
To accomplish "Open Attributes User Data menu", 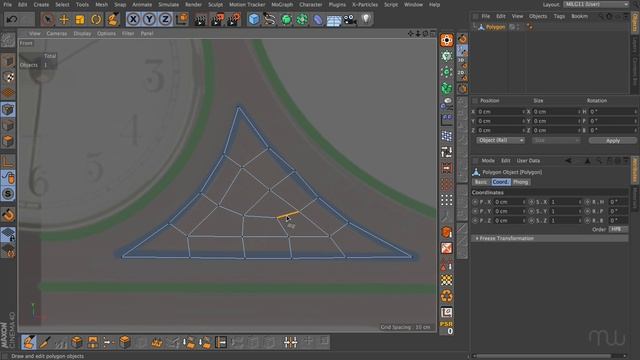I will 528,161.
